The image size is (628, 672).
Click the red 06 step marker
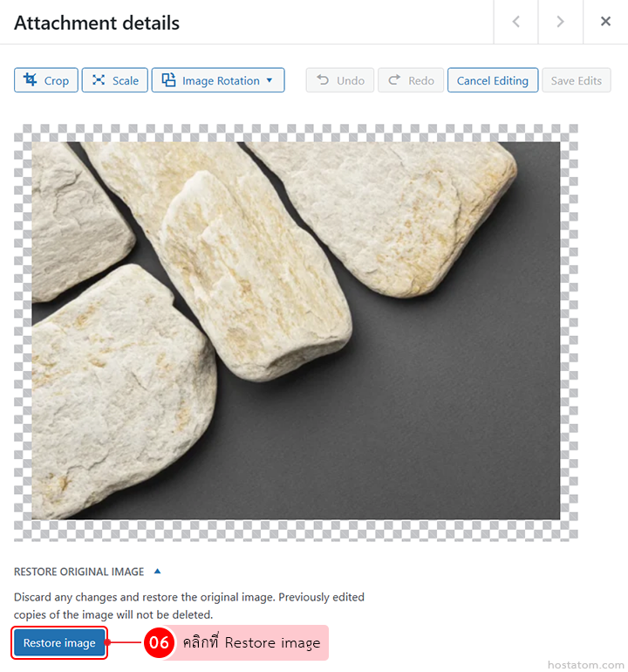(159, 642)
